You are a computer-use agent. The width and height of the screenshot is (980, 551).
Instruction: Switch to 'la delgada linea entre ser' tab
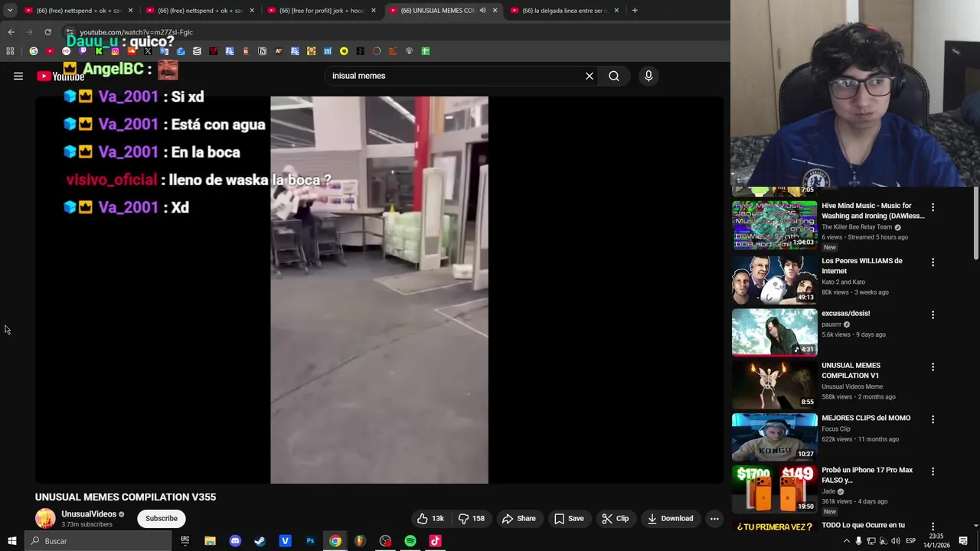point(563,11)
